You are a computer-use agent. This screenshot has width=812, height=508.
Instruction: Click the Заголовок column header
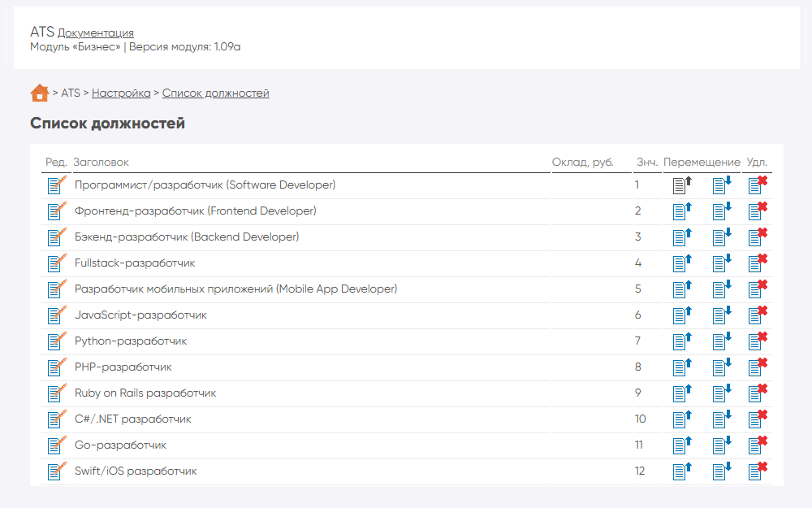[101, 163]
